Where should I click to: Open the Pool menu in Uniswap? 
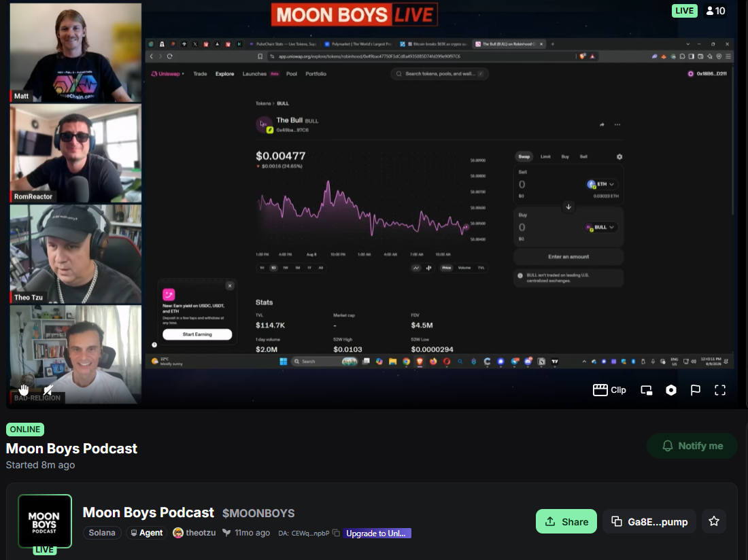click(292, 74)
